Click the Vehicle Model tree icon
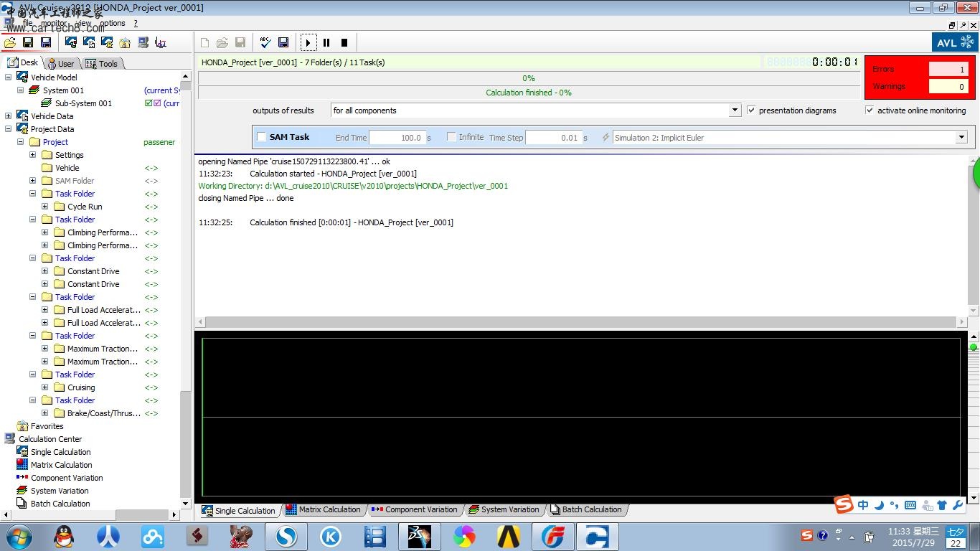Viewport: 980px width, 551px height. coord(22,77)
